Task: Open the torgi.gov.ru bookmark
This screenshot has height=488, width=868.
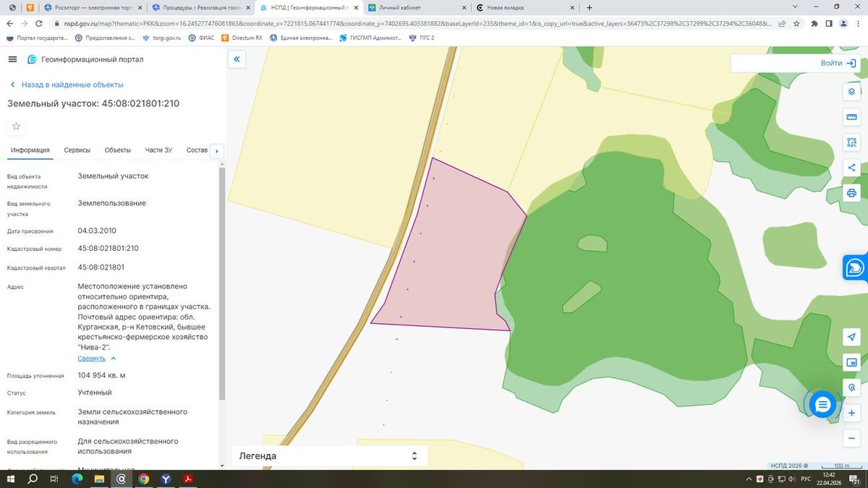Action: pos(161,38)
